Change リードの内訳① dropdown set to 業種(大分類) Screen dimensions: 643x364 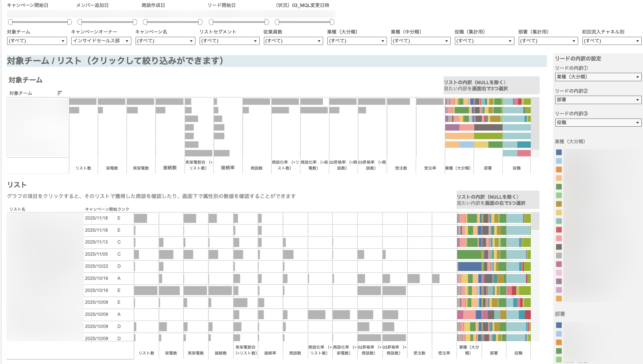point(598,77)
